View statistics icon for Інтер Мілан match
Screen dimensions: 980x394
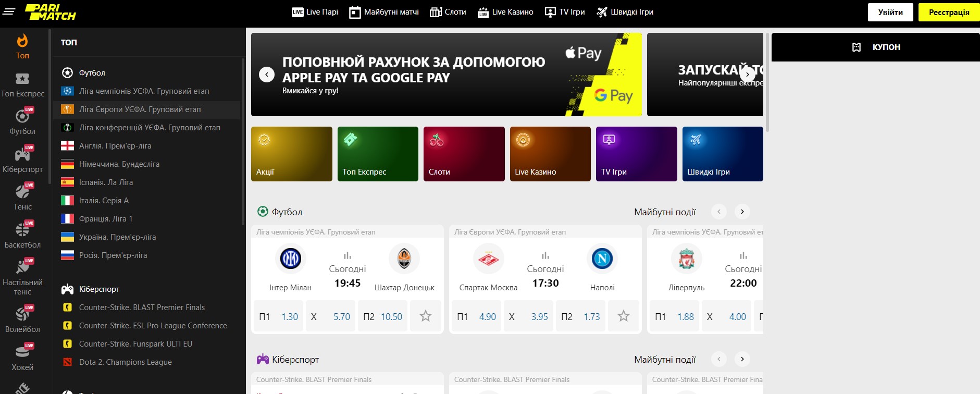pos(348,255)
